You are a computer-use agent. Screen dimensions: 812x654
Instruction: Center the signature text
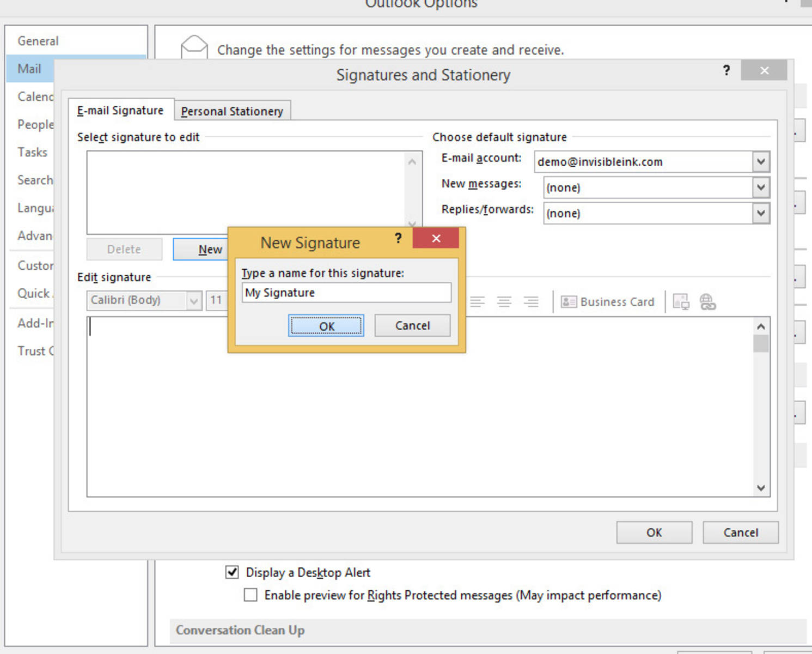click(x=504, y=301)
